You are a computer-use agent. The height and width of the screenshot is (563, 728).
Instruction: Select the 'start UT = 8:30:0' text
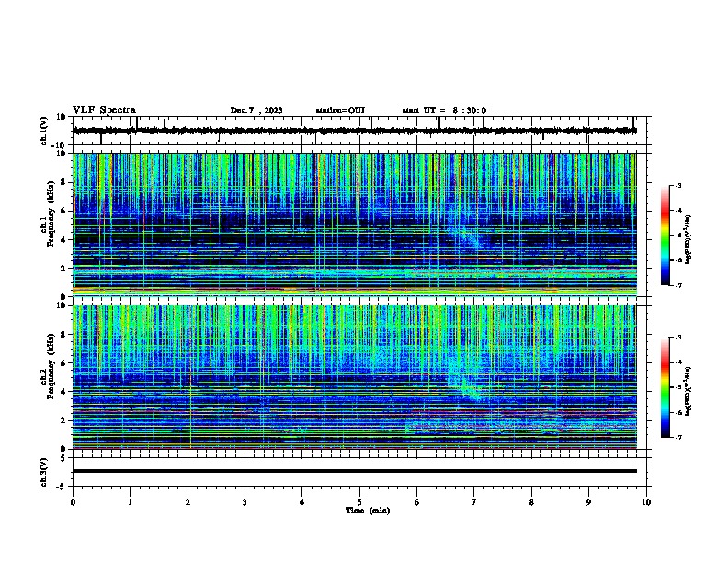(x=444, y=110)
